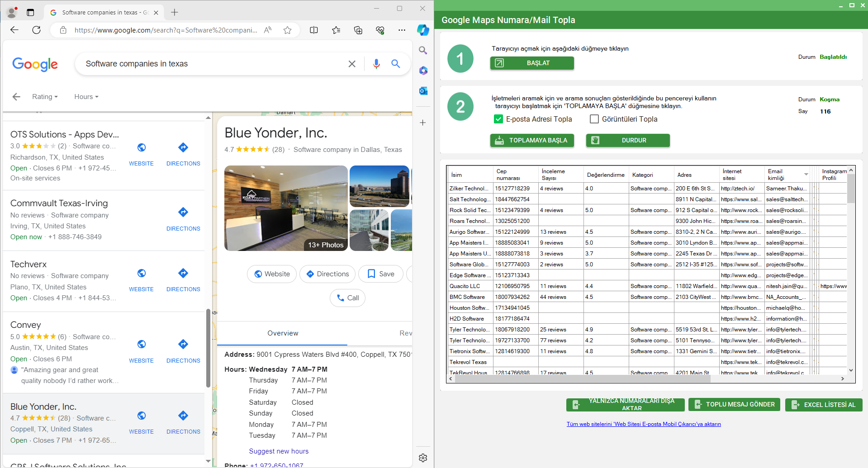Image resolution: width=868 pixels, height=468 pixels.
Task: Expand the Rating filter dropdown
Action: tap(45, 96)
